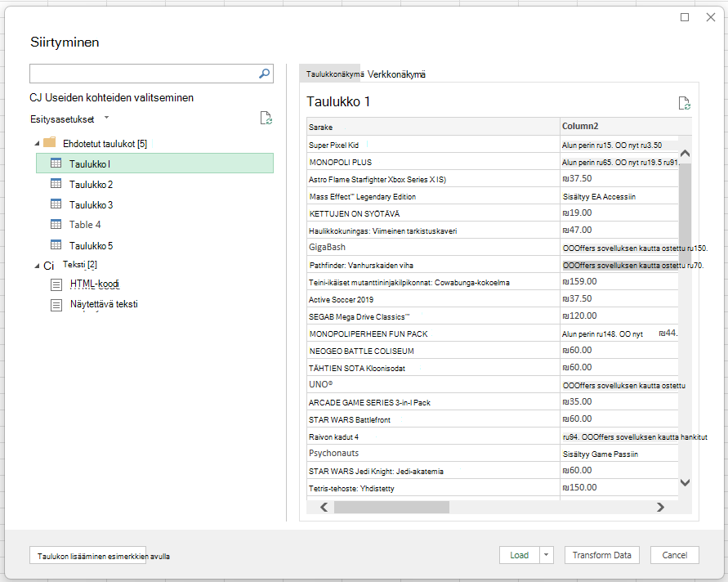The image size is (728, 582).
Task: Click the ₪47.00 price cell
Action: (x=619, y=230)
